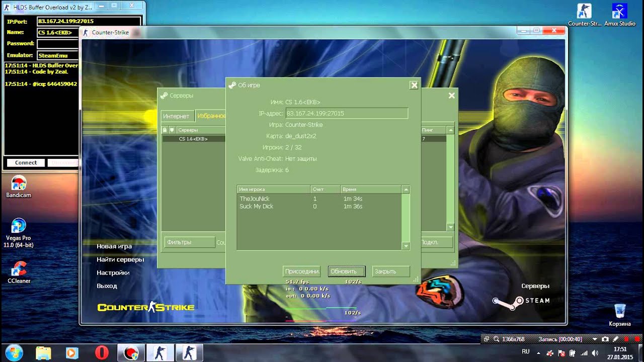This screenshot has width=644, height=362.
Task: Switch to the Избранное tab in Серверы
Action: (210, 116)
